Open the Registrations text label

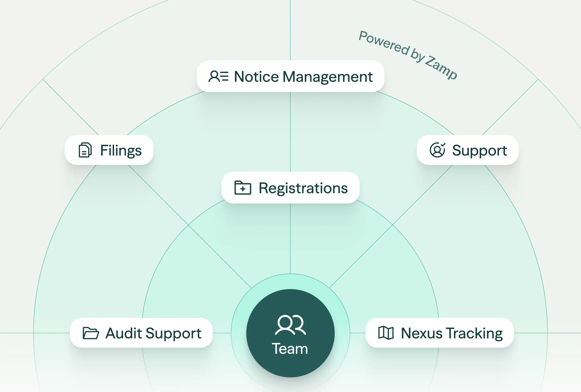coord(303,188)
